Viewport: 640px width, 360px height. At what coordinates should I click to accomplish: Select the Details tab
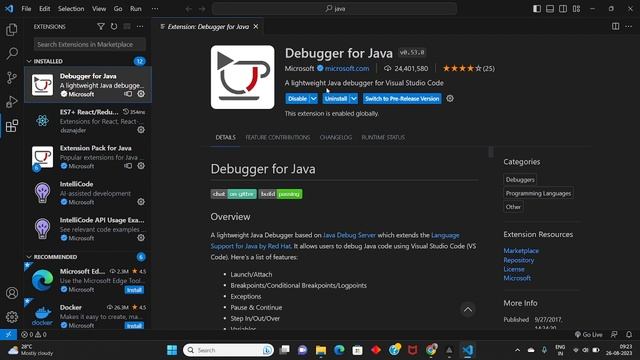tap(225, 138)
